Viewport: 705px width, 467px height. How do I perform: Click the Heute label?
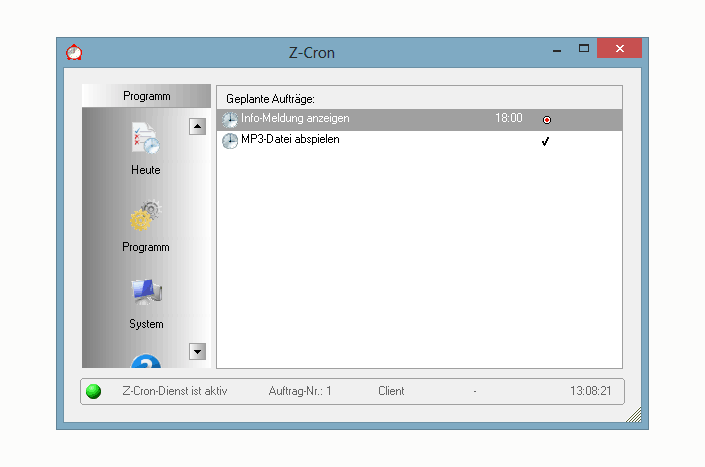coord(146,170)
